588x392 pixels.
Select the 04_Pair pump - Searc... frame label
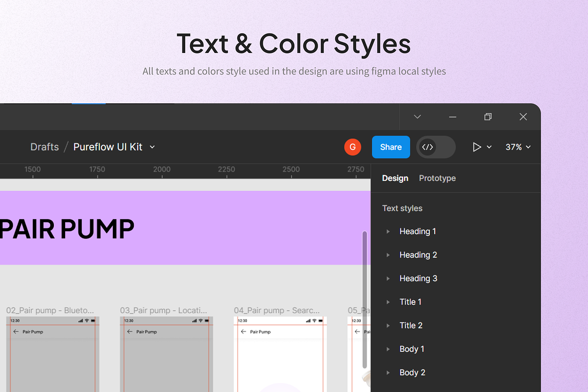click(x=277, y=310)
